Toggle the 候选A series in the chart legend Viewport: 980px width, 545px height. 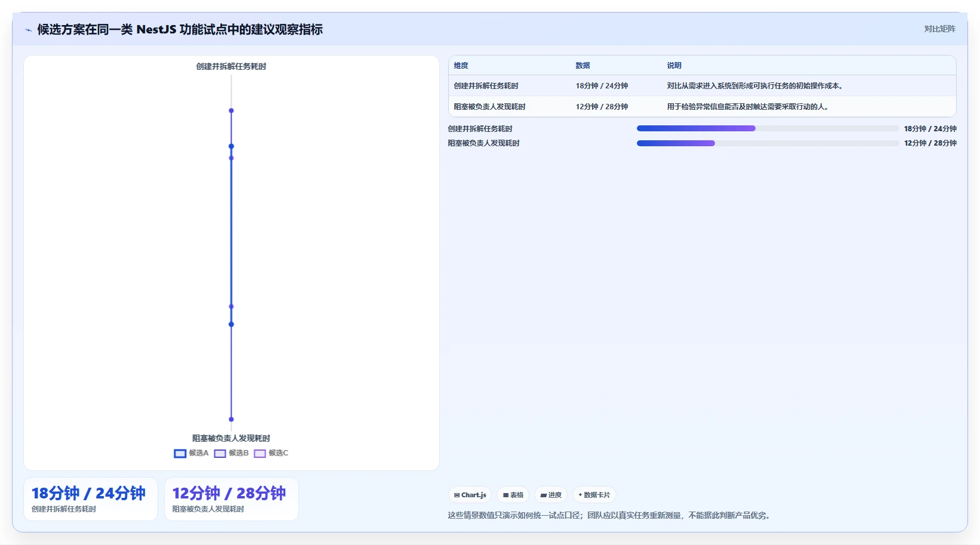(x=191, y=453)
